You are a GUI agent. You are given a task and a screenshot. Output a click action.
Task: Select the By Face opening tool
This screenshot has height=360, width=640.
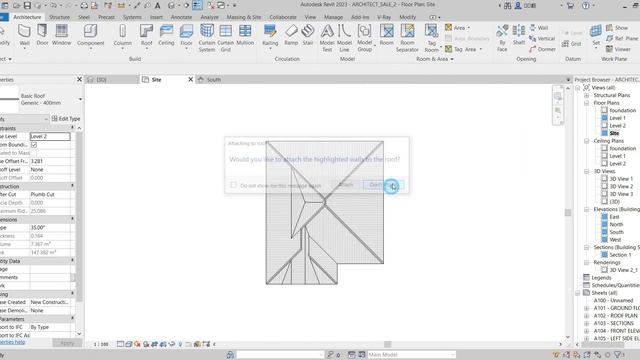(502, 38)
